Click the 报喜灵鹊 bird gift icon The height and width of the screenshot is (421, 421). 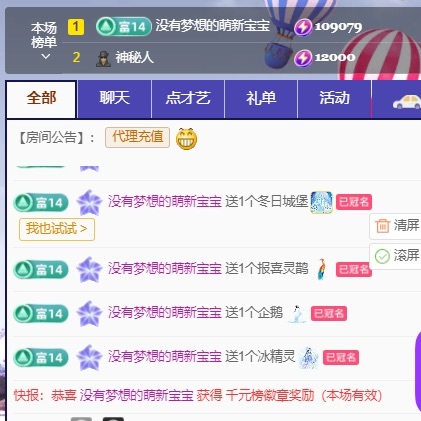click(x=321, y=269)
